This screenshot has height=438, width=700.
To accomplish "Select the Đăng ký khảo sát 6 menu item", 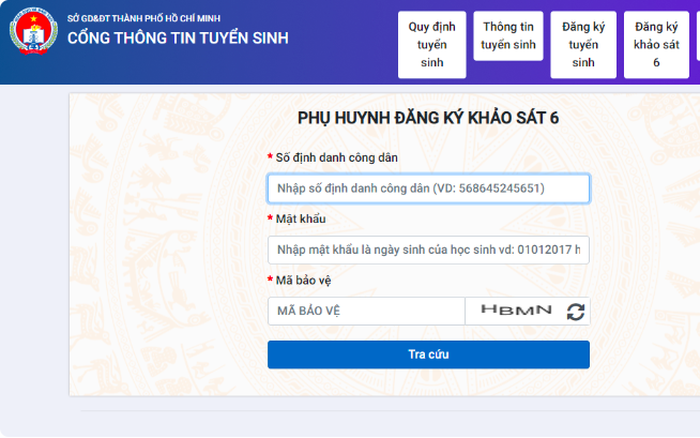I will 656,45.
